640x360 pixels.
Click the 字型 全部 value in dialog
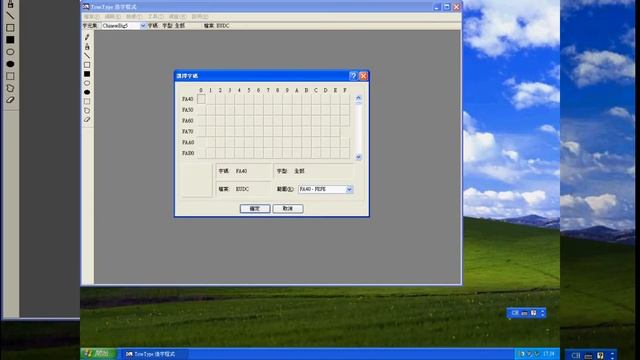click(x=299, y=171)
